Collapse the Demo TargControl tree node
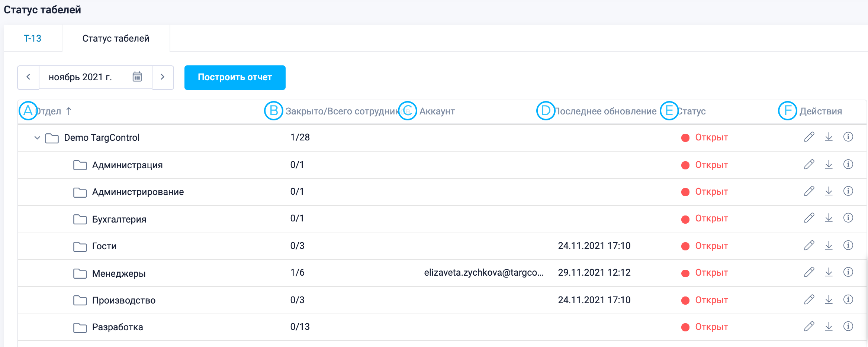Viewport: 868px width, 347px height. pyautogui.click(x=37, y=138)
